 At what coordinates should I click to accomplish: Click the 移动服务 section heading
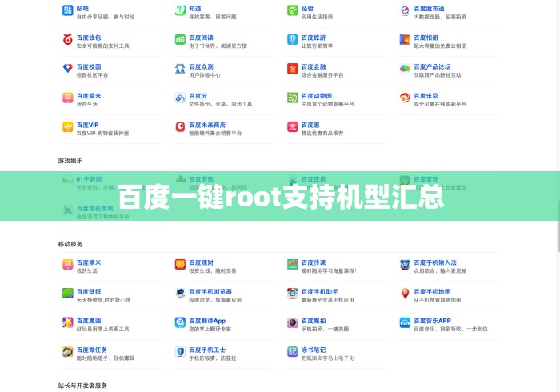click(70, 244)
